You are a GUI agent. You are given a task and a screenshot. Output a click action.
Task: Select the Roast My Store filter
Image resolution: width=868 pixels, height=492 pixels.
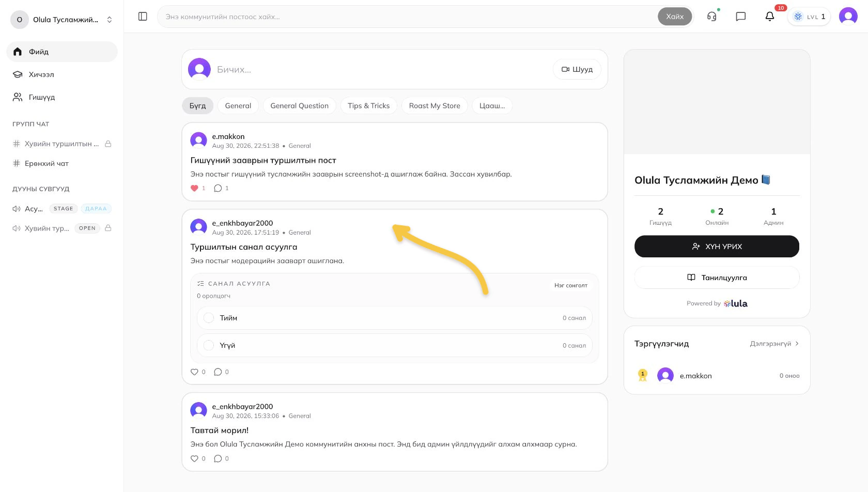[435, 105]
